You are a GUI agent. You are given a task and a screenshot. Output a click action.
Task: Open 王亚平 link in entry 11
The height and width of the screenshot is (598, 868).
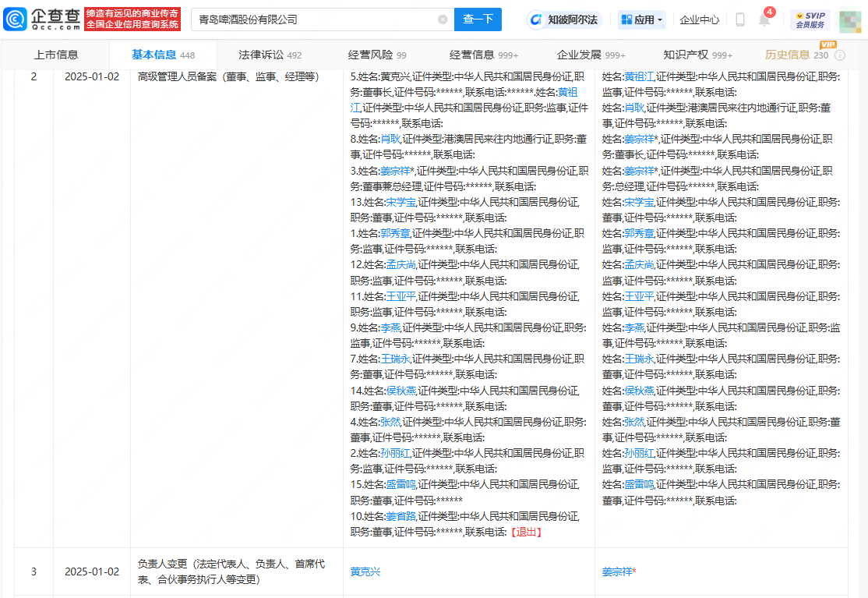point(400,296)
